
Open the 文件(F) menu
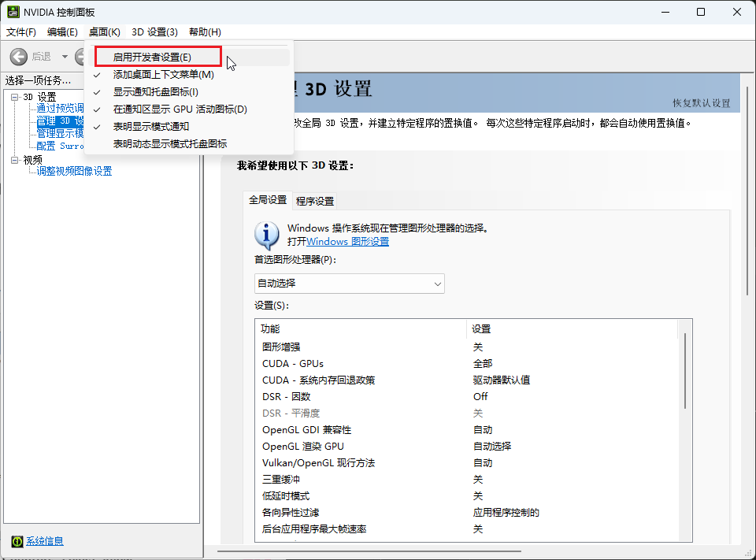(21, 32)
